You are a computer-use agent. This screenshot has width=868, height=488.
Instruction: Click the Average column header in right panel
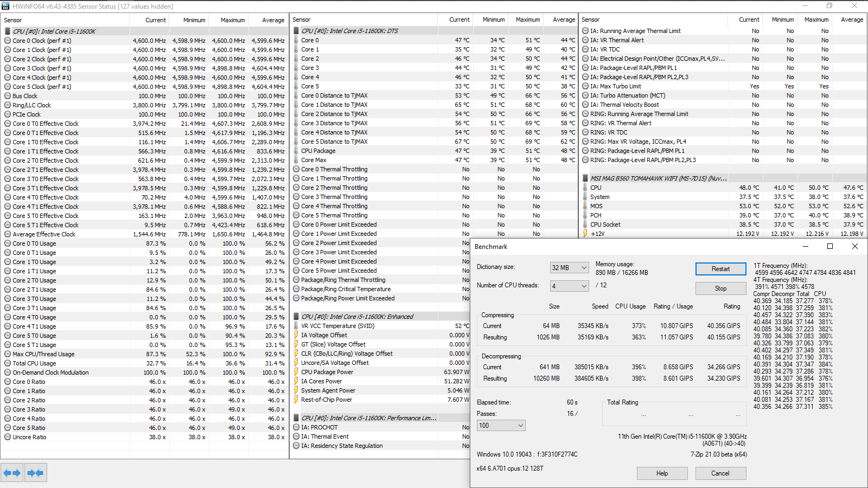click(850, 20)
